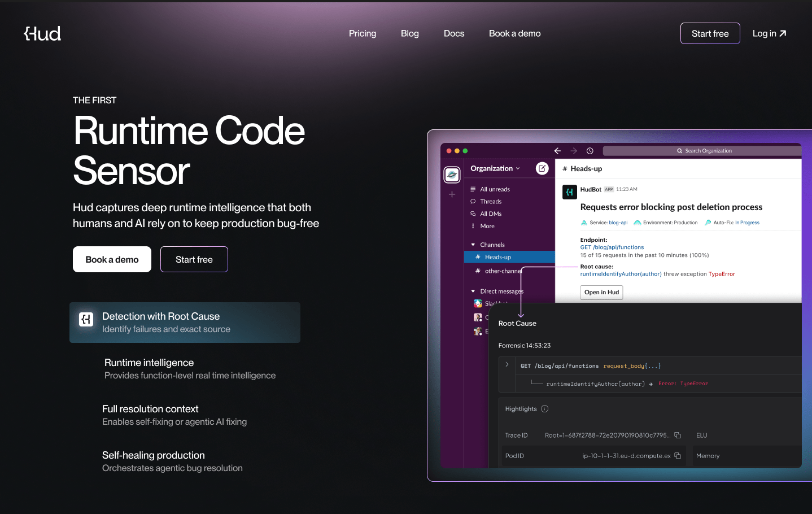812x514 pixels.
Task: Open the Docs link
Action: click(x=454, y=33)
